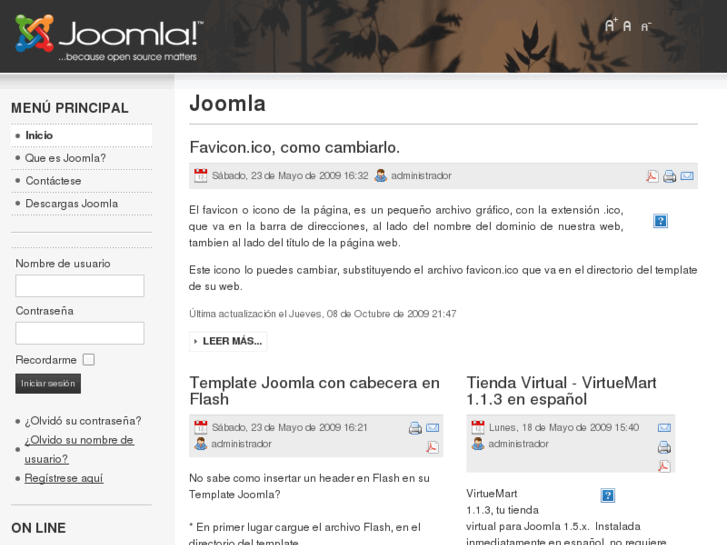Print the Tienda Virtual VirtueMart article

coord(664,447)
